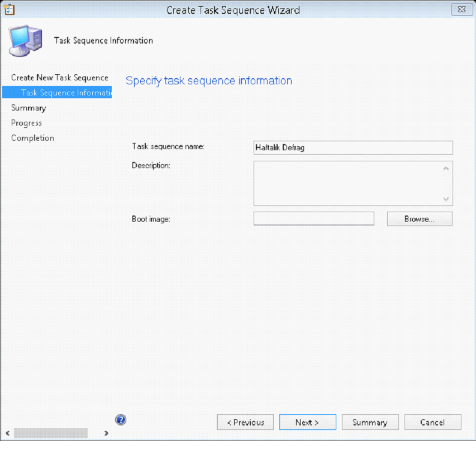
Task: Select highlighted Task Sequence Information step
Action: tap(57, 93)
